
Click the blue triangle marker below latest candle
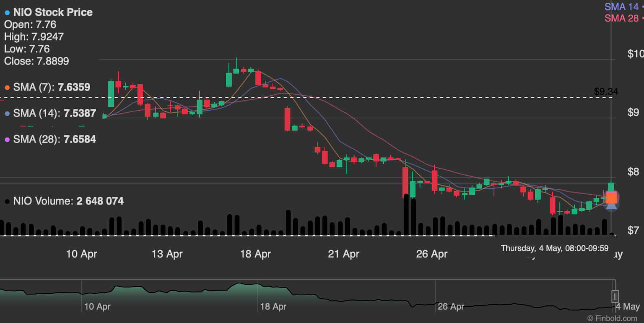coord(611,207)
